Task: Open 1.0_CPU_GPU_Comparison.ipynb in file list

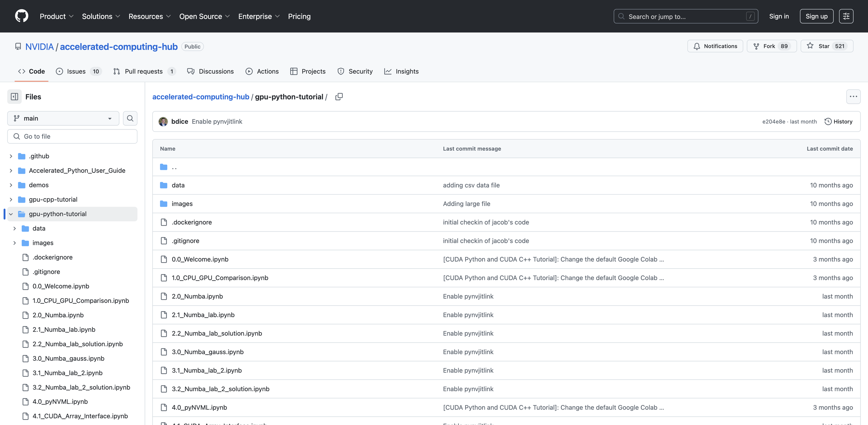Action: tap(220, 278)
